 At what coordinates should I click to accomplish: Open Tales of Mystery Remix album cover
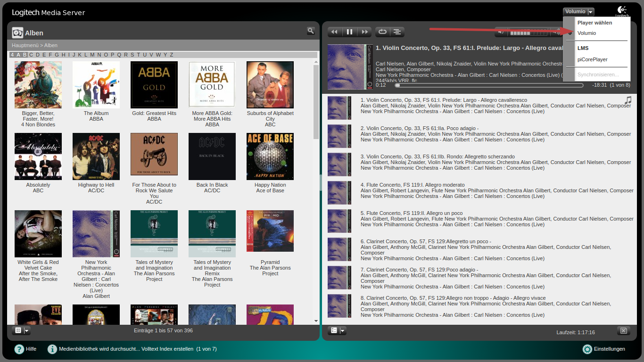[x=212, y=234]
